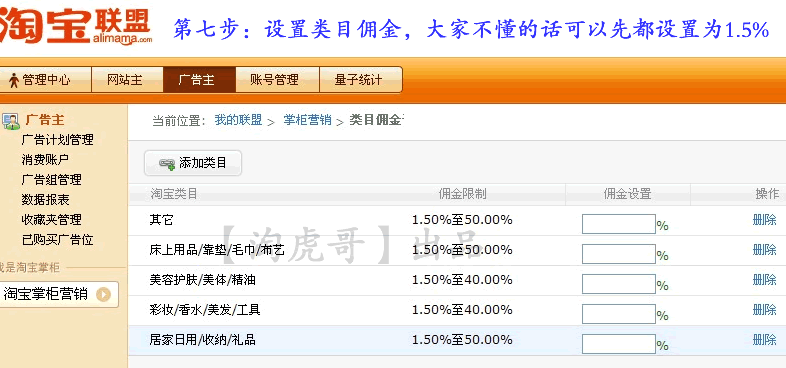Click the 美容护肤/美体/精油 category name

203,280
